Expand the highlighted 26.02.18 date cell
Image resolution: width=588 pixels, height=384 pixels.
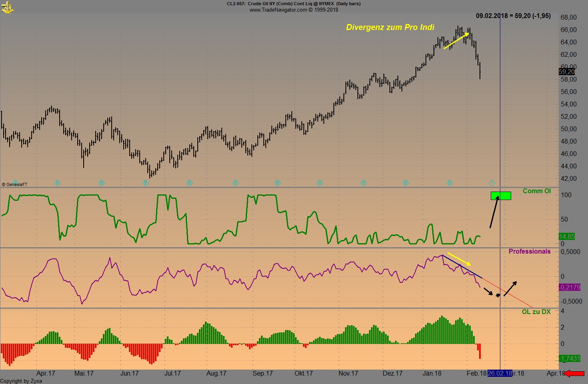(x=500, y=373)
